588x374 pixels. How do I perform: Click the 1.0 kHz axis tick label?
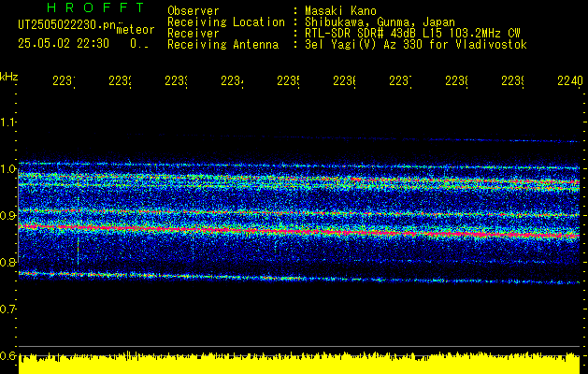[7, 169]
